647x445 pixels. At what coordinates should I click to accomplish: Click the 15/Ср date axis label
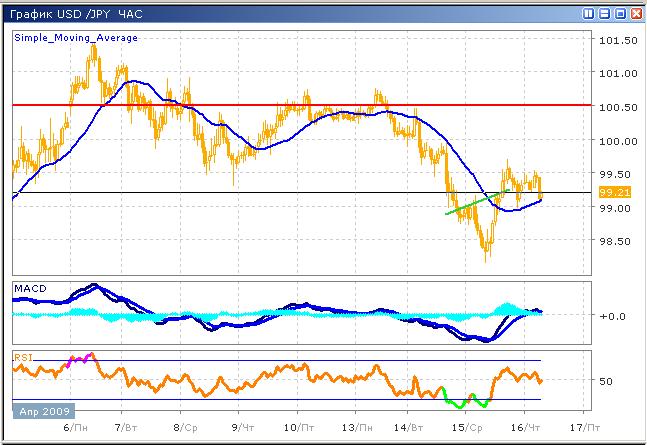pos(462,425)
